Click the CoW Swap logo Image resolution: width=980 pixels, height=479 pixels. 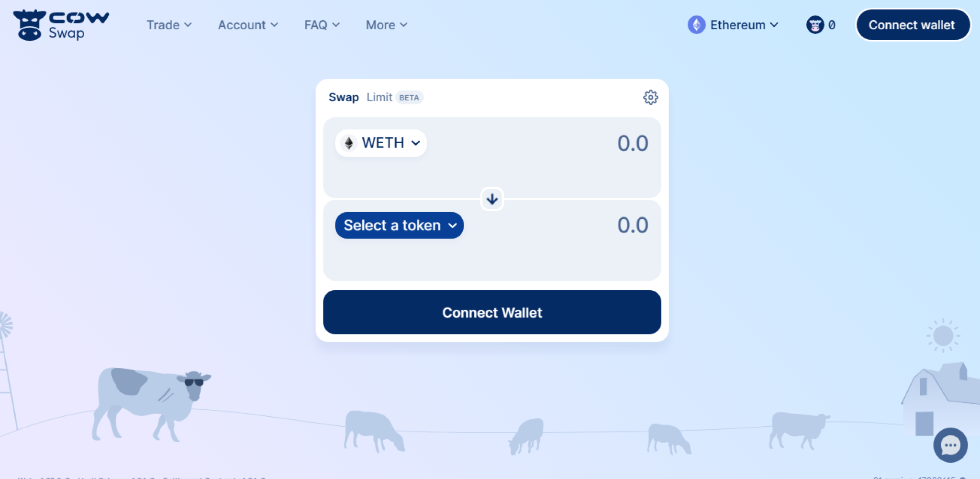click(x=61, y=25)
